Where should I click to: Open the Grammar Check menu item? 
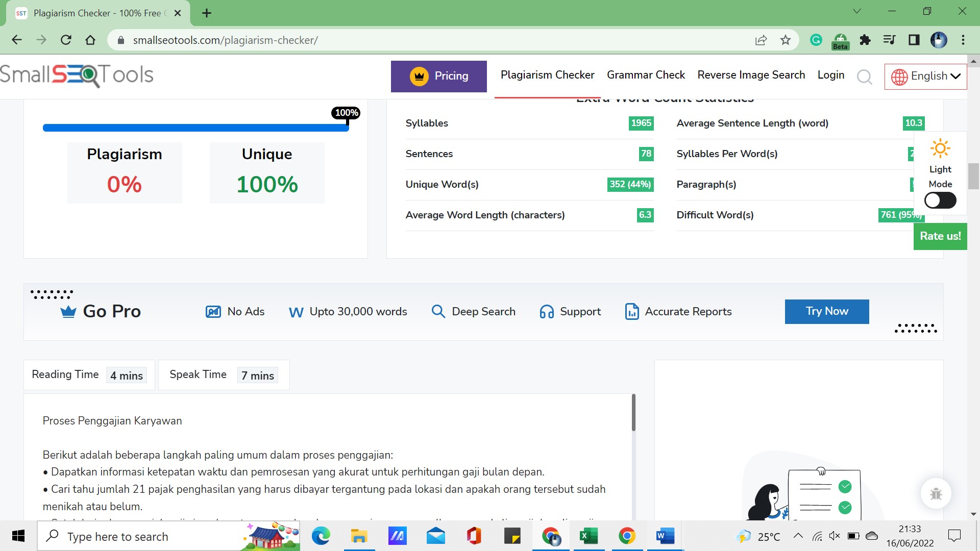(x=646, y=75)
